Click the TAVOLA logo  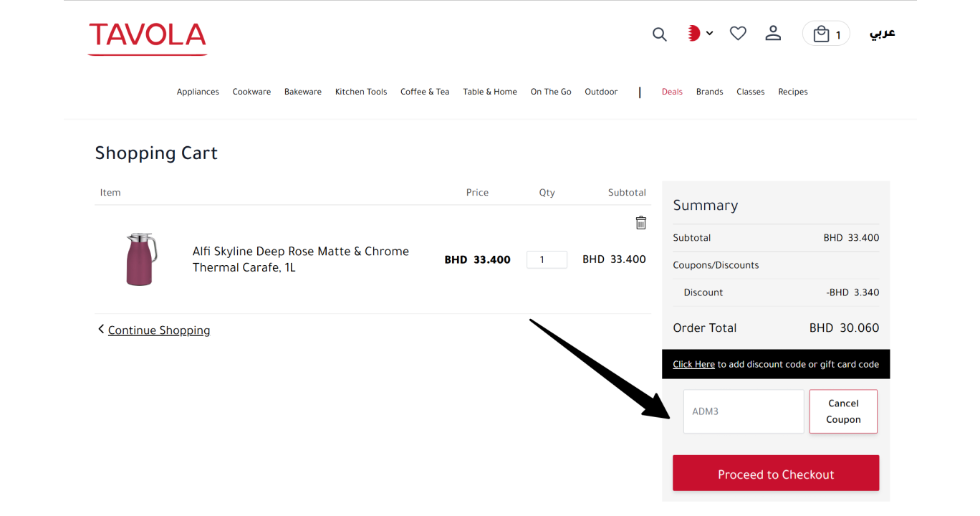click(148, 37)
